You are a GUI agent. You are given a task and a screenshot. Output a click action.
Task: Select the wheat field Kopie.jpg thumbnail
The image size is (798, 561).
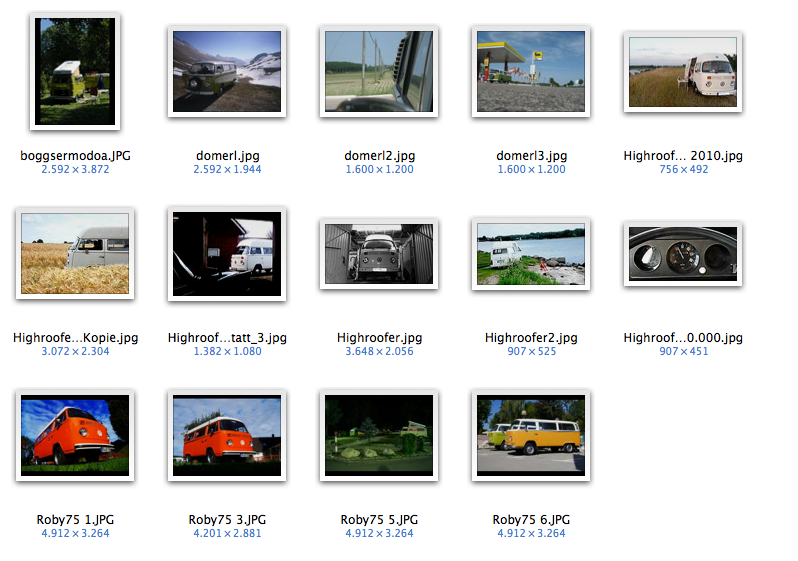coord(75,254)
